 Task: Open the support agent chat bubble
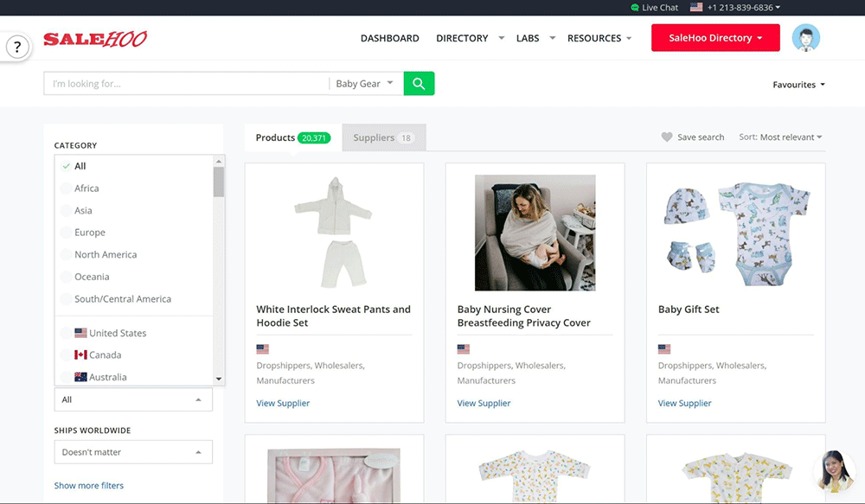pos(834,471)
